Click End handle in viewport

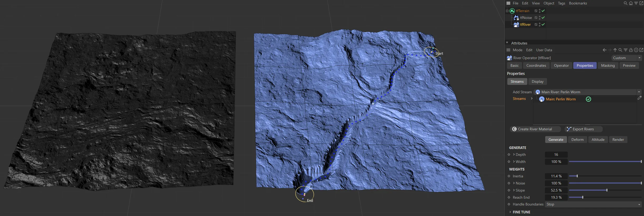coord(305,194)
